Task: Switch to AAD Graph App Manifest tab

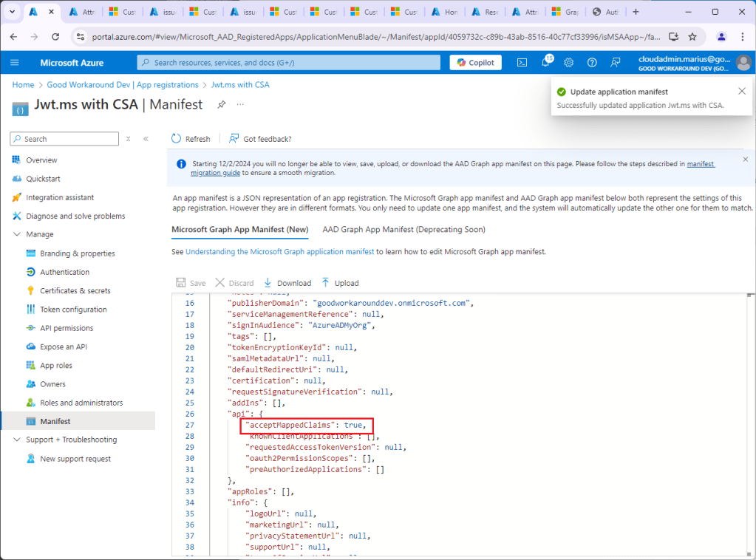Action: click(x=403, y=230)
